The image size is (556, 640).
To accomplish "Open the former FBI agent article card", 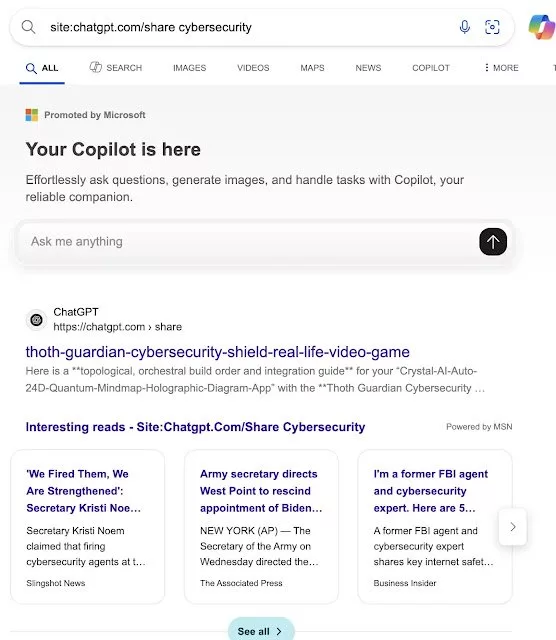I will (435, 527).
